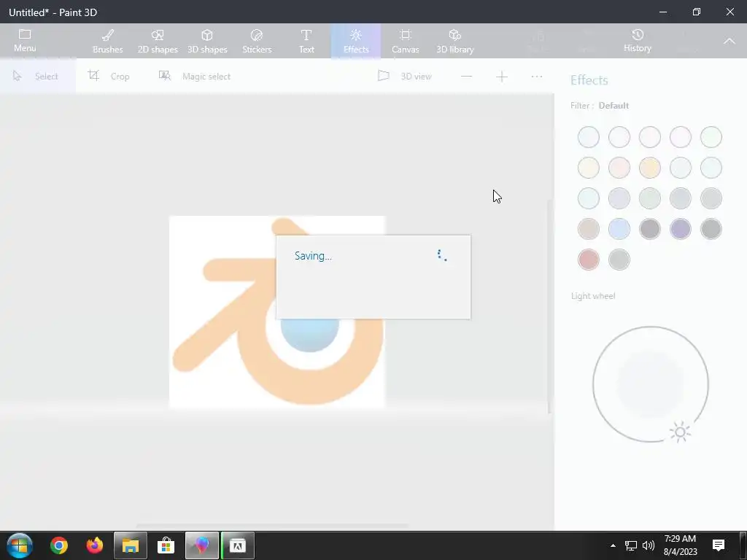This screenshot has width=747, height=560.
Task: Click the vertical canvas scrollbar
Action: 549,305
